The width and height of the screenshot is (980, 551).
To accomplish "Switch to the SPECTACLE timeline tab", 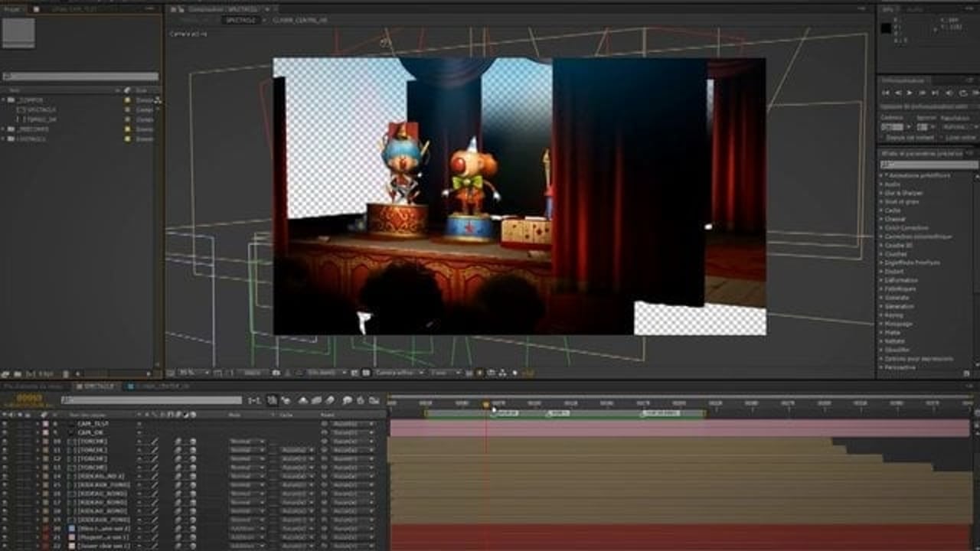I will [x=99, y=386].
